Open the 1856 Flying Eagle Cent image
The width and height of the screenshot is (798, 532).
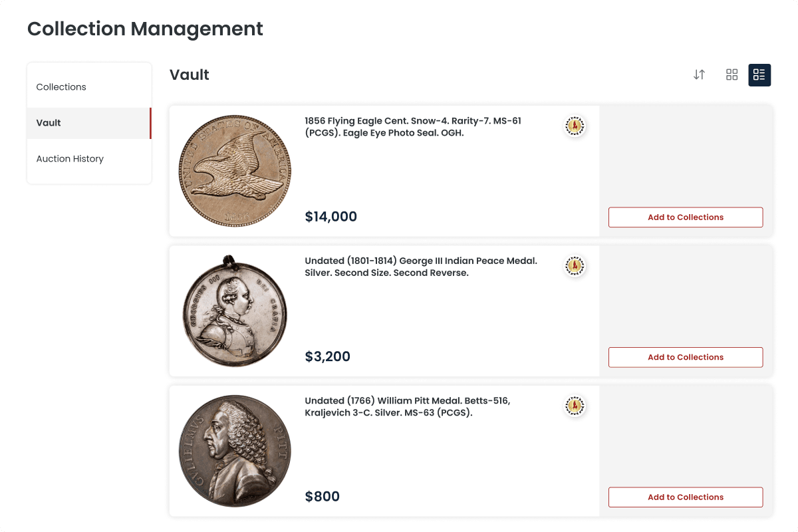pos(235,172)
